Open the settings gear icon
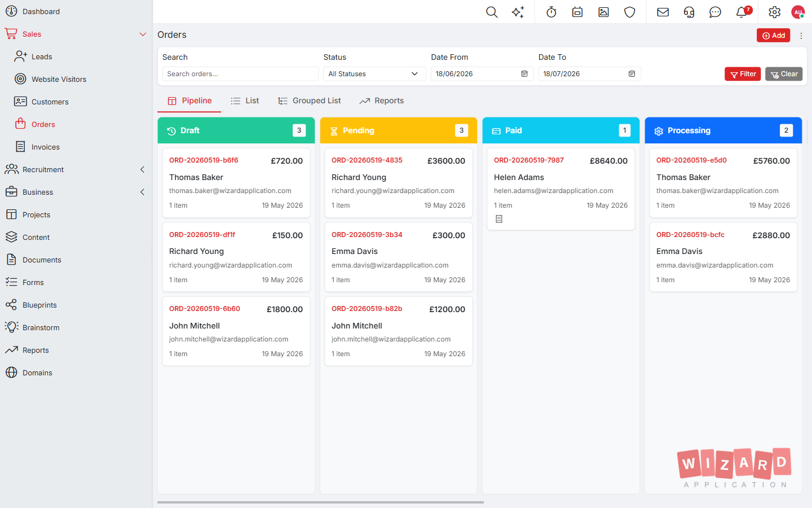The width and height of the screenshot is (812, 508). pyautogui.click(x=775, y=12)
